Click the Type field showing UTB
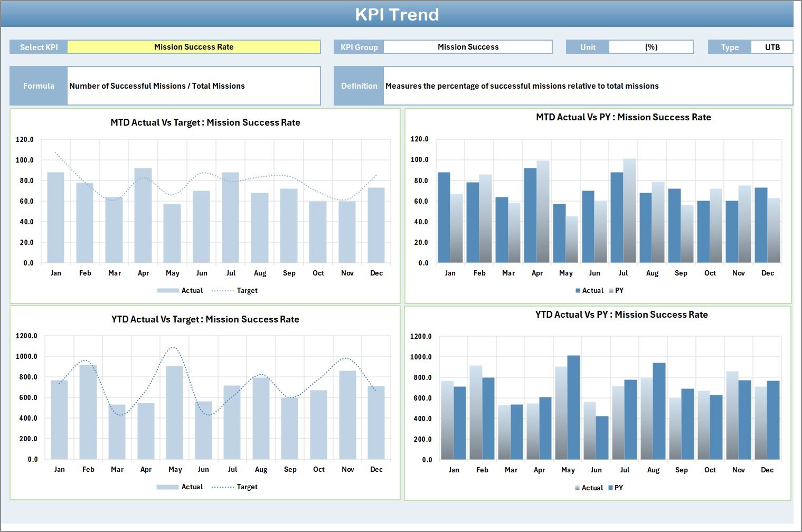The image size is (802, 532). pos(772,46)
